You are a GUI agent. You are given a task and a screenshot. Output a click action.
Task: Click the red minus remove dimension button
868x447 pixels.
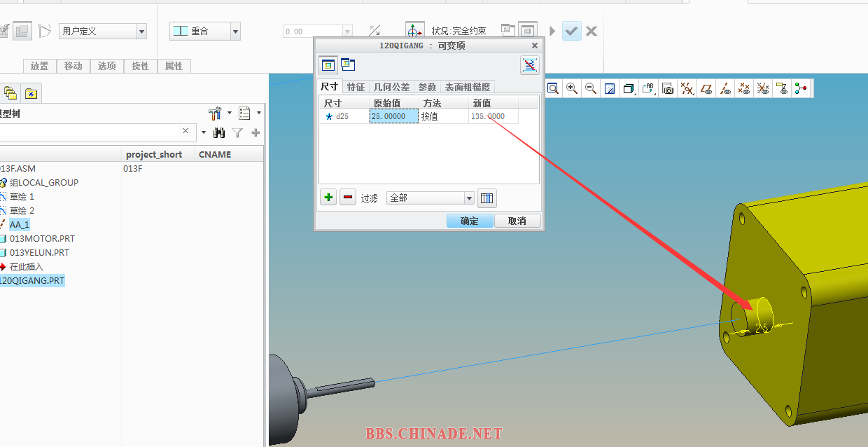click(348, 198)
